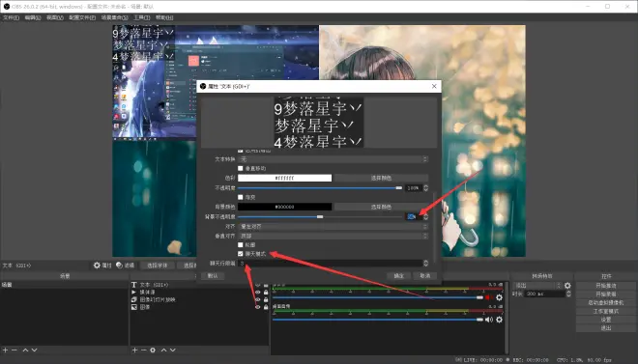638x364 pixels.
Task: Open the scene transition type dropdown
Action: pos(537,286)
